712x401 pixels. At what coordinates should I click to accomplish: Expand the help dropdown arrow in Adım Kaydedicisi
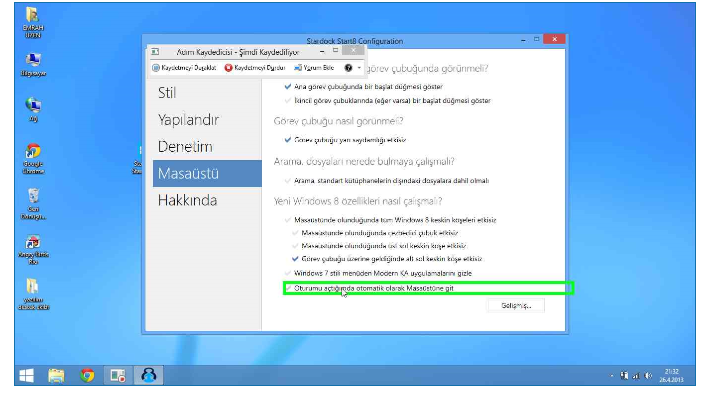[x=359, y=68]
